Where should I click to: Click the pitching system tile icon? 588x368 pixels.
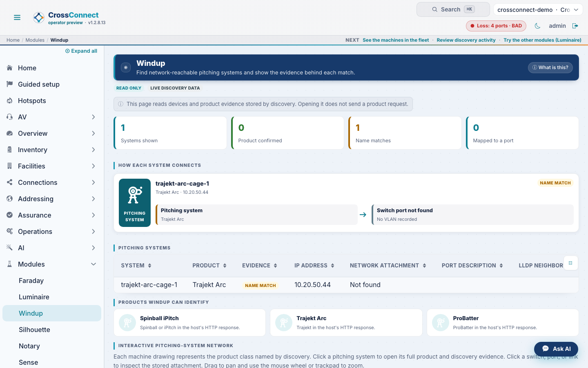coord(135,203)
